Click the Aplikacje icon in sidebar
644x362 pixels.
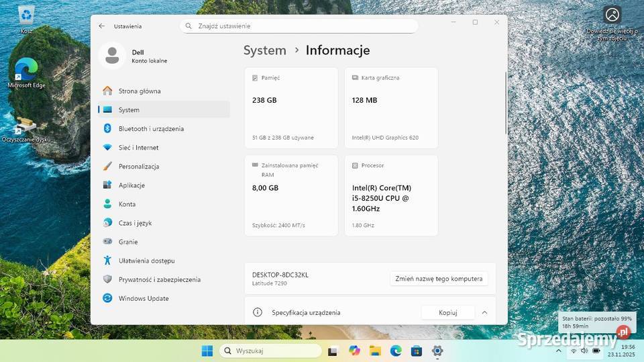point(107,185)
